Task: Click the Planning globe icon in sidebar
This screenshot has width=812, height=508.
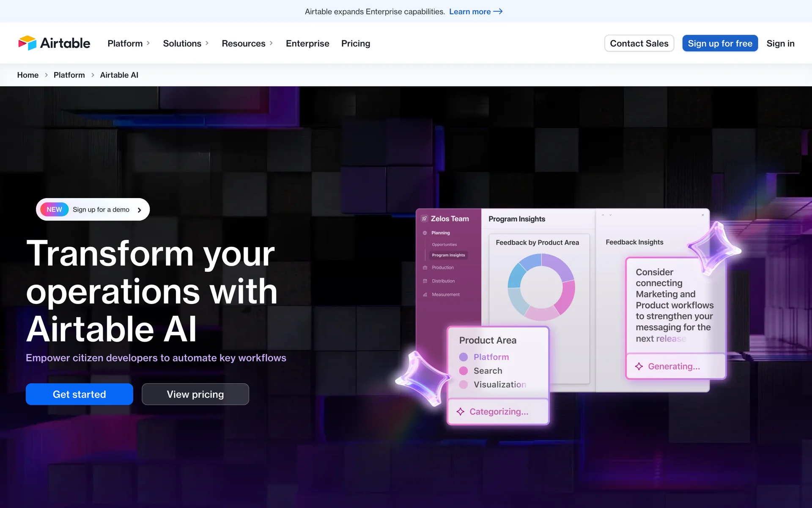Action: click(x=425, y=233)
